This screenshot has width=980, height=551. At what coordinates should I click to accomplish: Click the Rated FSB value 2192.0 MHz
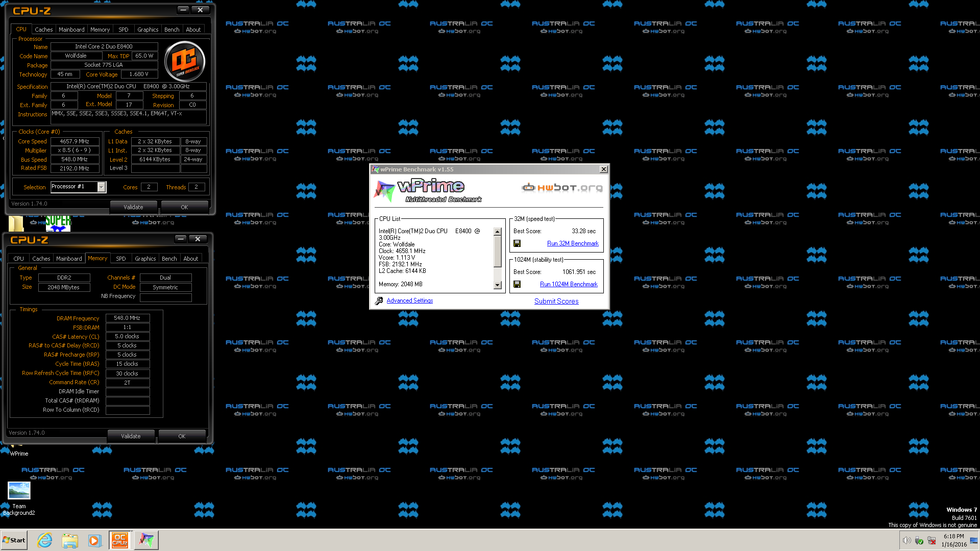pos(75,168)
